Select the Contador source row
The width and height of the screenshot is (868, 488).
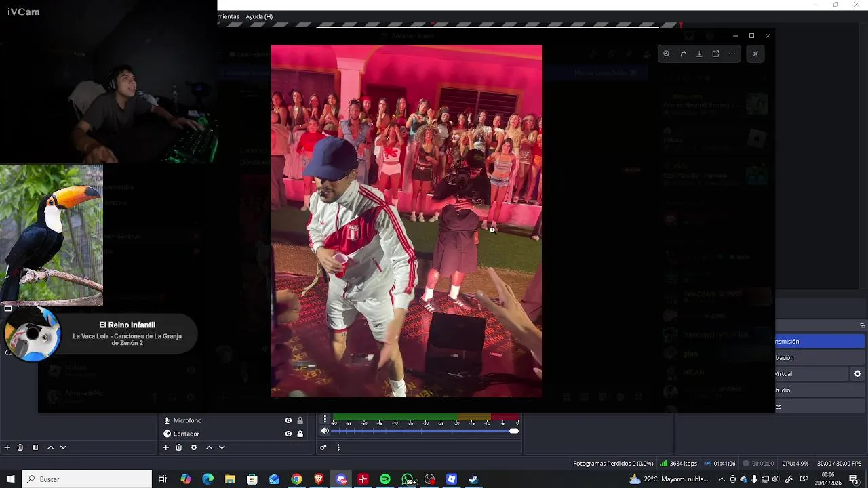pos(234,434)
